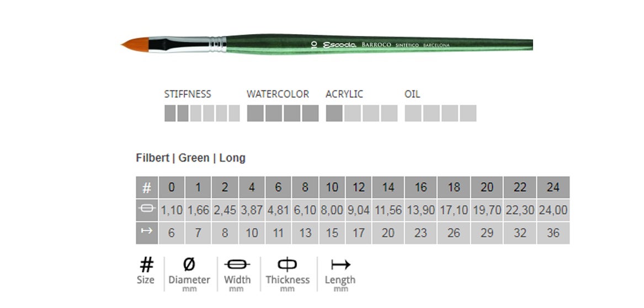Select size 24 column header
Viewport: 644px width, 308px height.
point(553,188)
